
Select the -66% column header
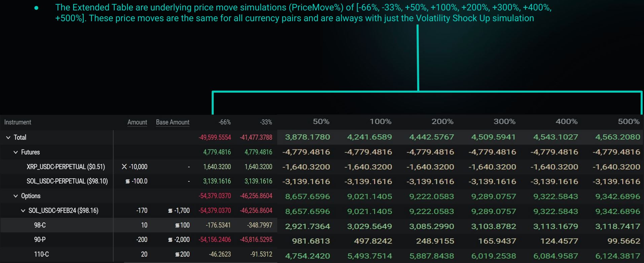point(225,122)
